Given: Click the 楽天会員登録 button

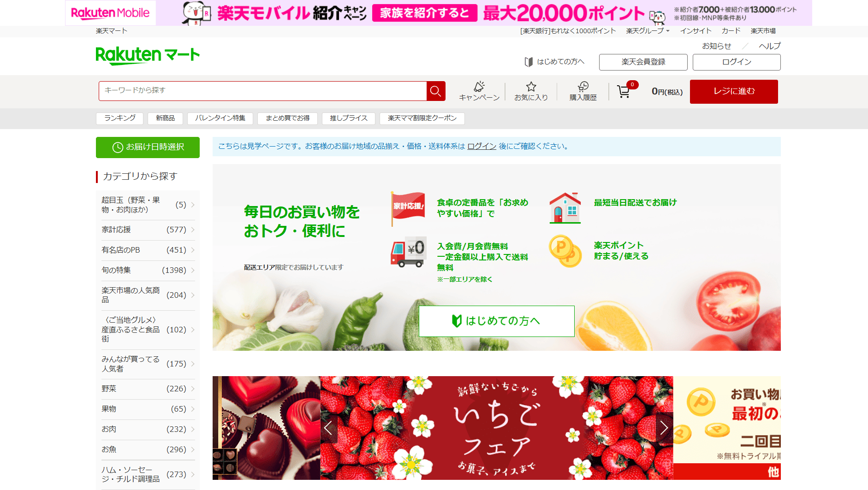Looking at the screenshot, I should tap(642, 62).
